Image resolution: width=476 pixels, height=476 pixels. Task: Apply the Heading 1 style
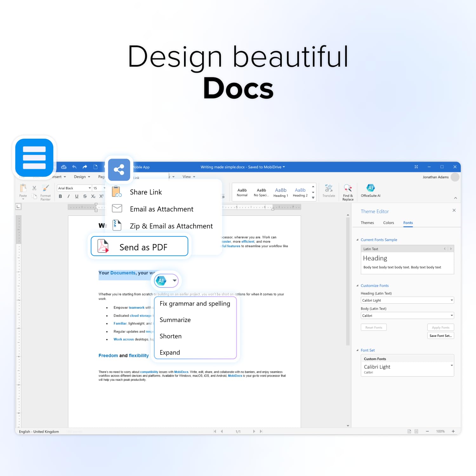coord(281,192)
